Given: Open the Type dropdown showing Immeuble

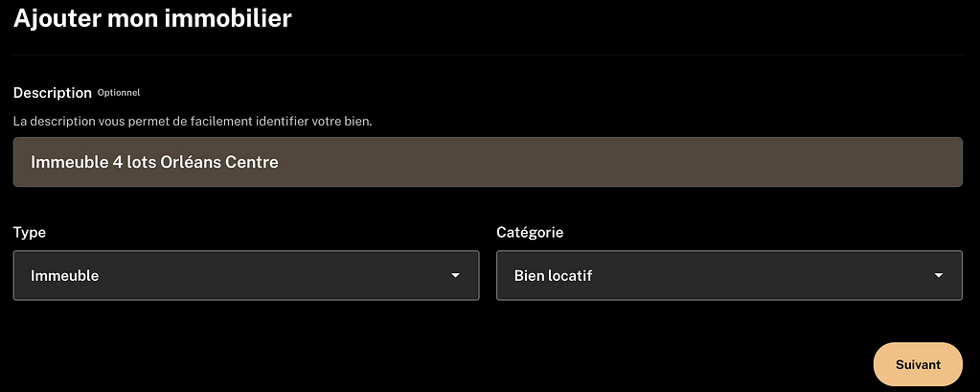Looking at the screenshot, I should (245, 276).
